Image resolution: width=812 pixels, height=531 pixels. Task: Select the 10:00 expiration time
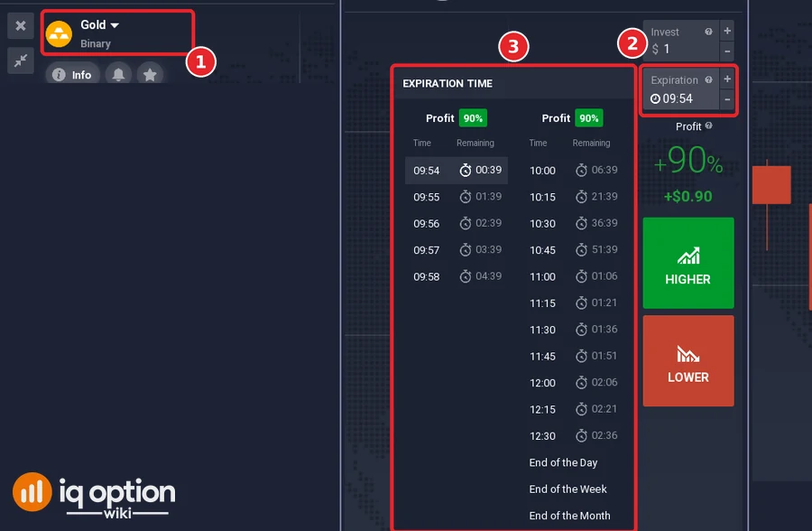573,170
